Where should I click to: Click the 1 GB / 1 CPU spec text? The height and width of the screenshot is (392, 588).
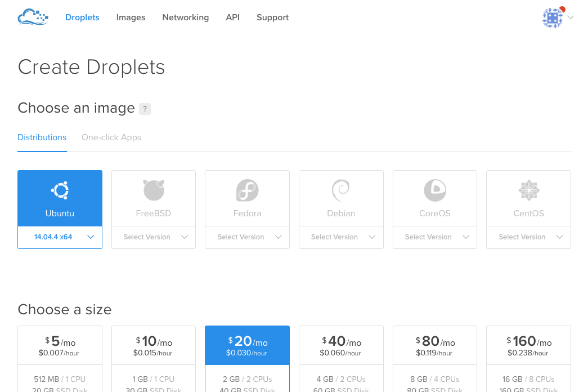click(x=154, y=379)
